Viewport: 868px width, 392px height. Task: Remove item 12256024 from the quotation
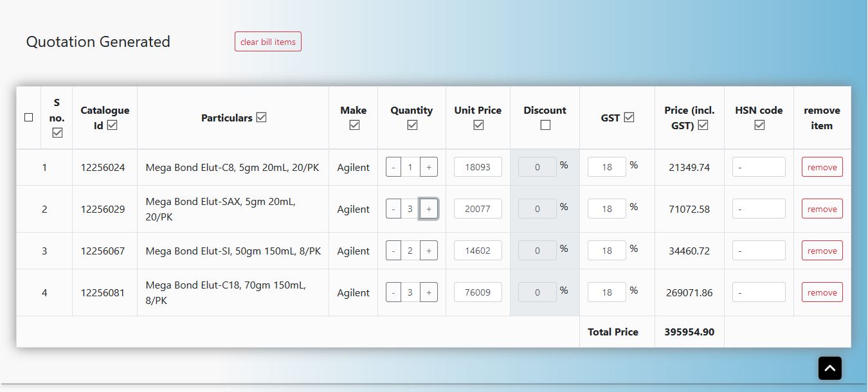(x=822, y=167)
